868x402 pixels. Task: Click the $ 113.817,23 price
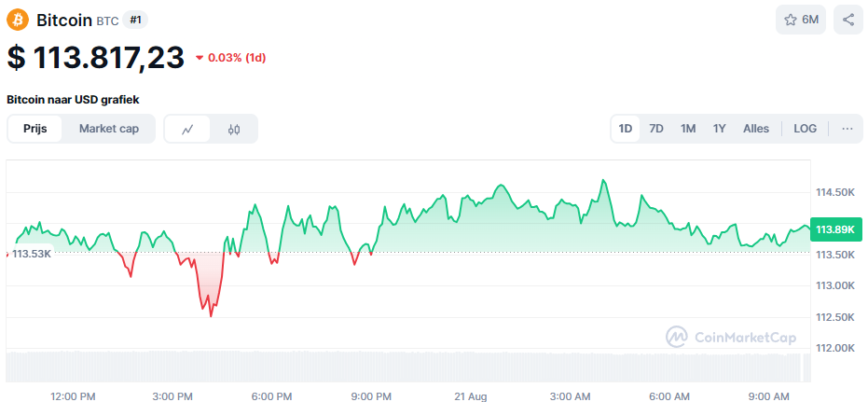pyautogui.click(x=95, y=58)
